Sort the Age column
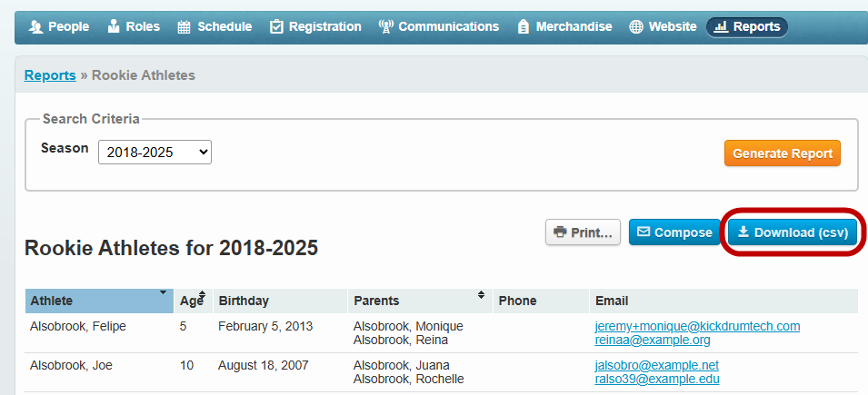868x395 pixels. point(202,298)
